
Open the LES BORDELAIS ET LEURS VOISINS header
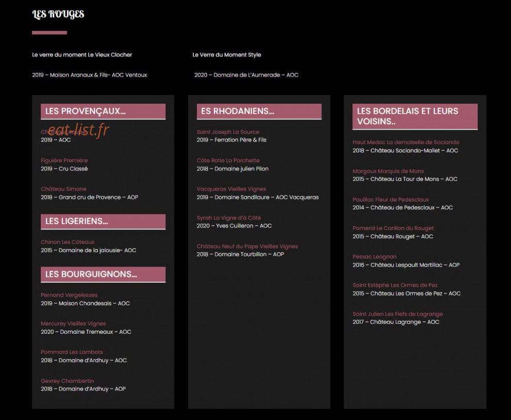point(415,117)
